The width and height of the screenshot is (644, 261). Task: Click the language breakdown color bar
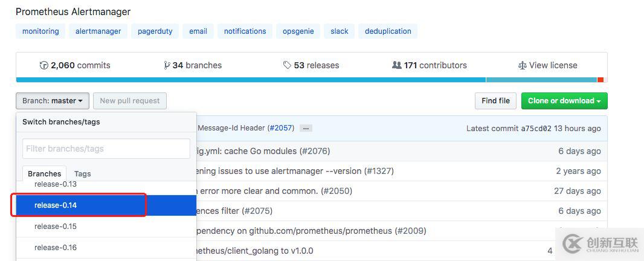(312, 80)
